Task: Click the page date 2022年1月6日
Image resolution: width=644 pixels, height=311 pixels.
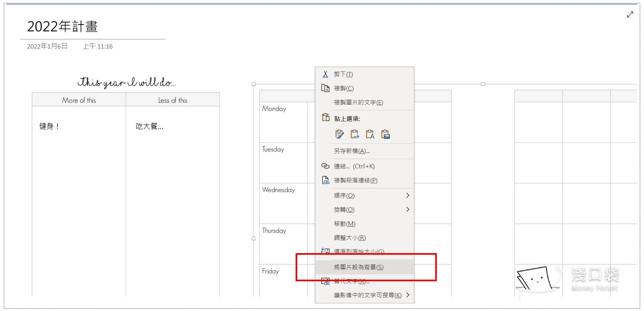Action: (x=47, y=46)
